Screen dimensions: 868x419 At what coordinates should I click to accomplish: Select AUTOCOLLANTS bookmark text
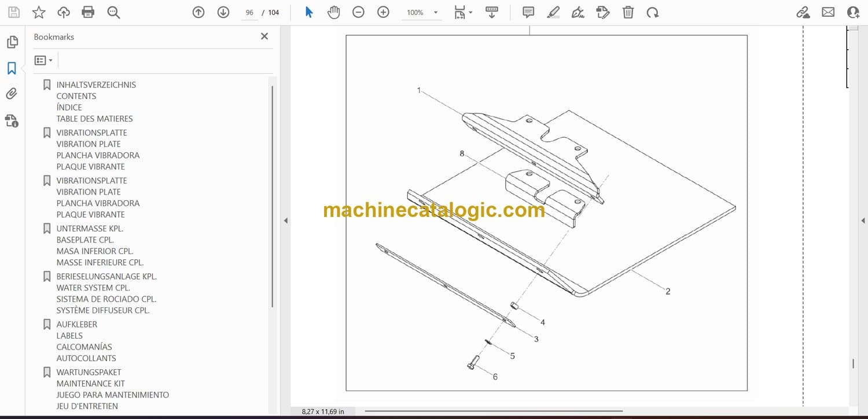86,358
